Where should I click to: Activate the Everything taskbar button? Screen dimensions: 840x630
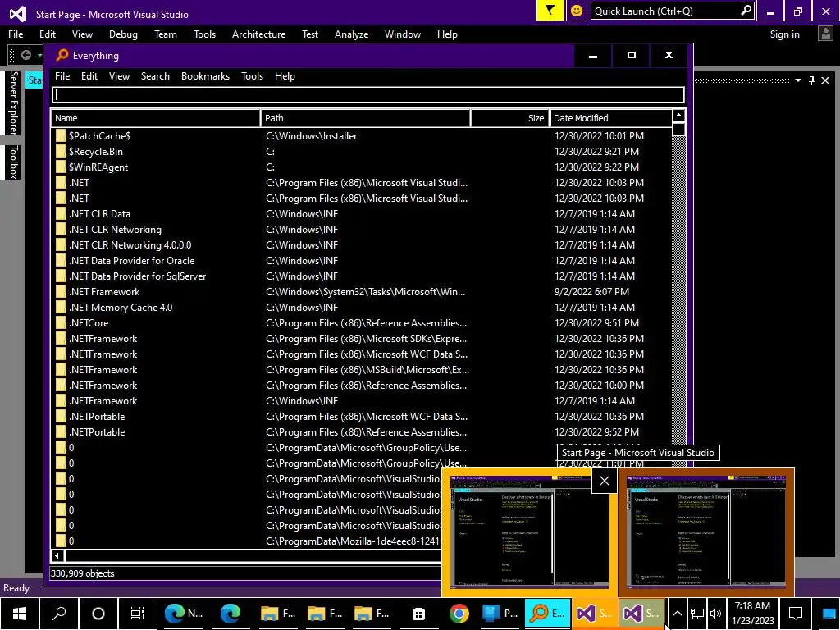tap(547, 614)
